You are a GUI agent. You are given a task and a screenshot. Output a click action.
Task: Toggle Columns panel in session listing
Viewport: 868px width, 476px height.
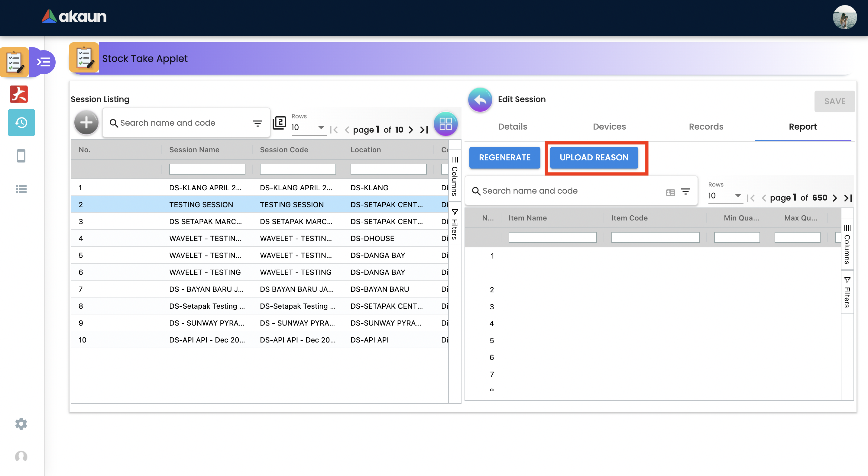click(x=455, y=176)
